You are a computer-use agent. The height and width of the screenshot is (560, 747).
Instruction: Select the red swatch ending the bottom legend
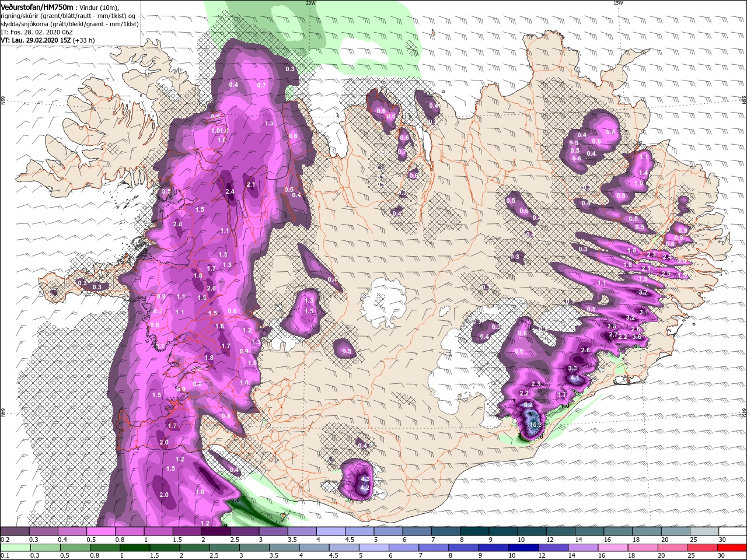[732, 548]
